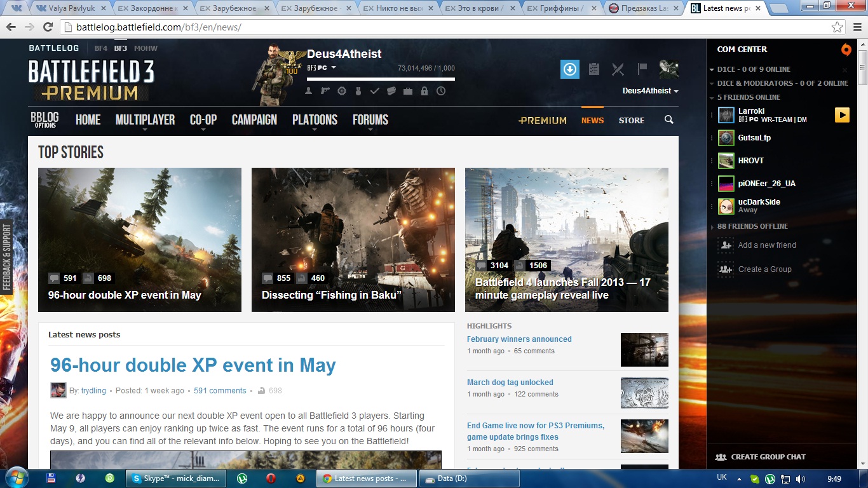The image size is (868, 488).
Task: Open the Premium navigation item
Action: pos(543,120)
